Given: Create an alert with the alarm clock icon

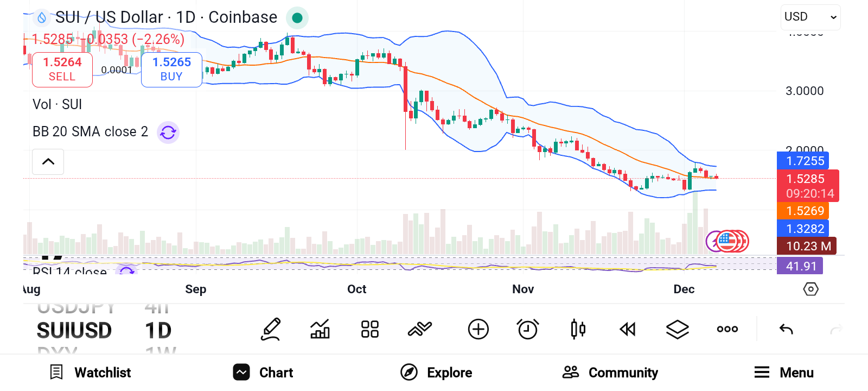Looking at the screenshot, I should 528,329.
